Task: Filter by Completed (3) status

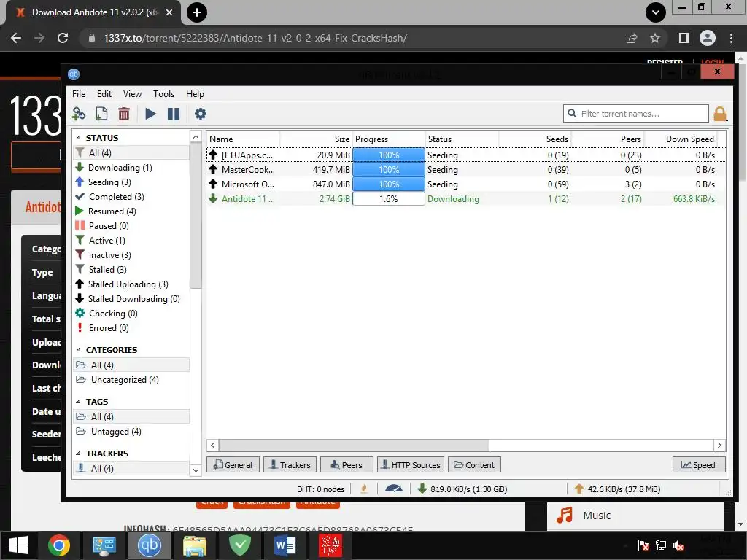Action: click(x=116, y=197)
